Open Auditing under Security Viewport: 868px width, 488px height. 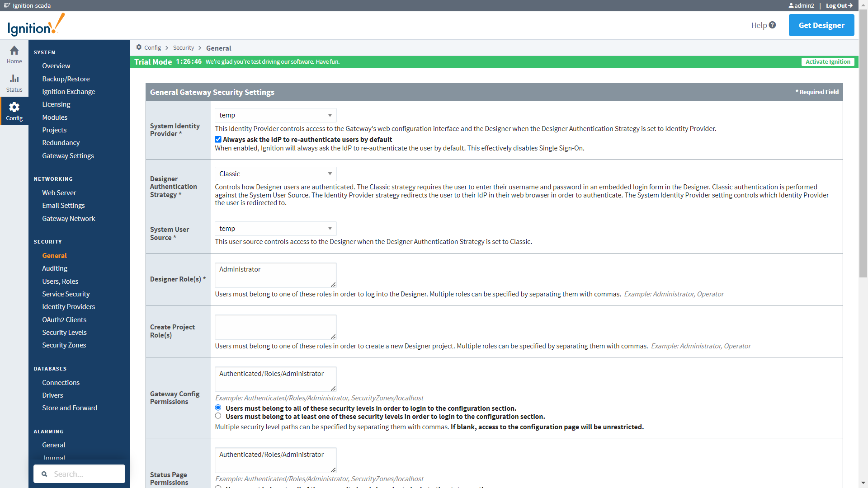pyautogui.click(x=55, y=268)
